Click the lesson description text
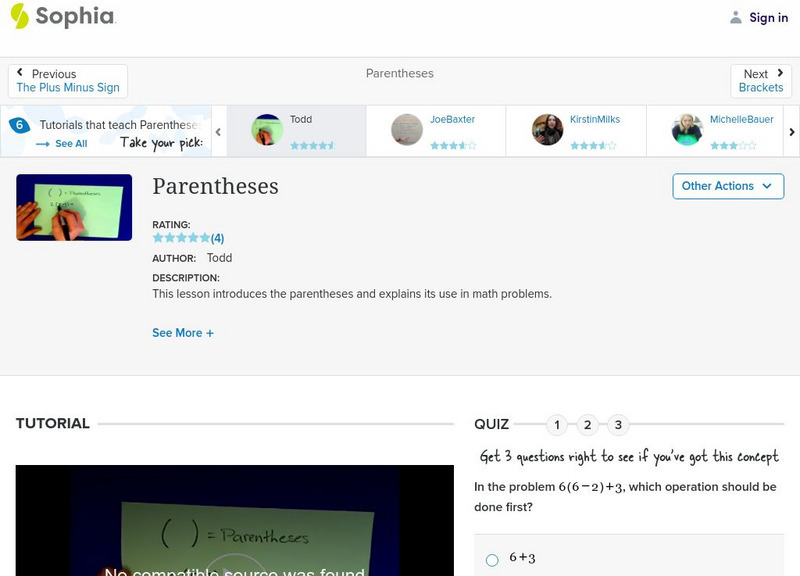 pos(352,294)
